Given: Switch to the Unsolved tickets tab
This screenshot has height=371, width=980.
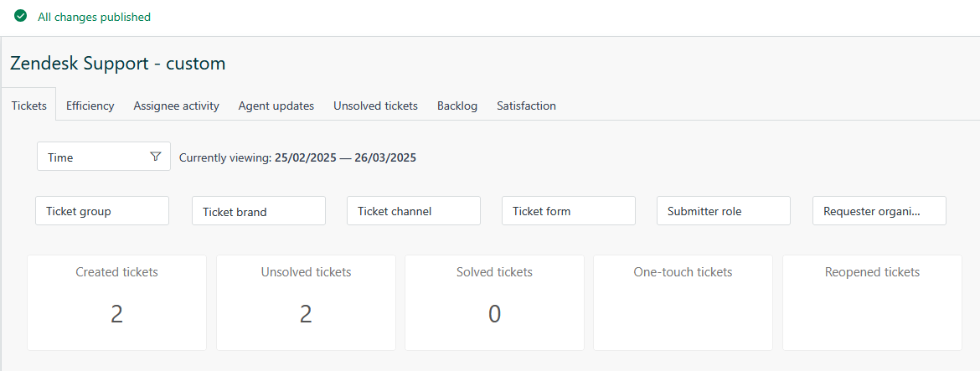Looking at the screenshot, I should (x=375, y=106).
